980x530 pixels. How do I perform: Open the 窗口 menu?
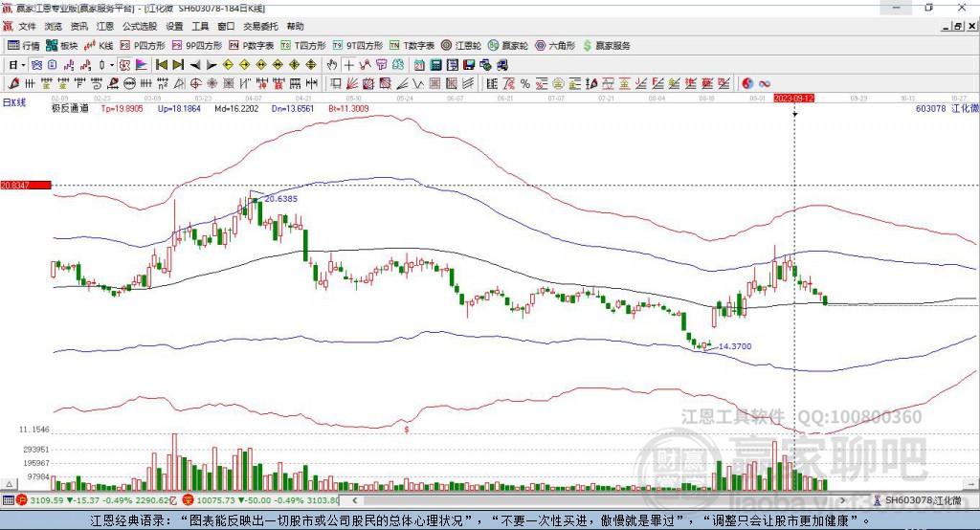pyautogui.click(x=226, y=26)
